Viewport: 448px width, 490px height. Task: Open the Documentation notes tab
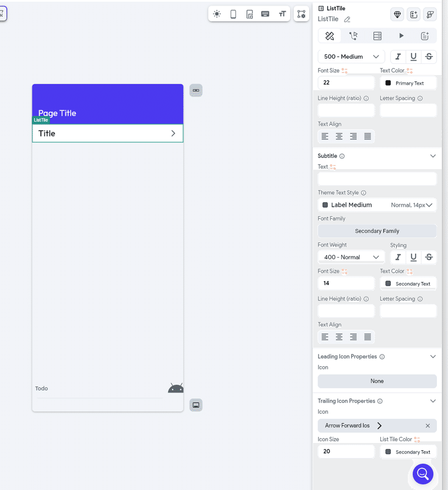[425, 36]
